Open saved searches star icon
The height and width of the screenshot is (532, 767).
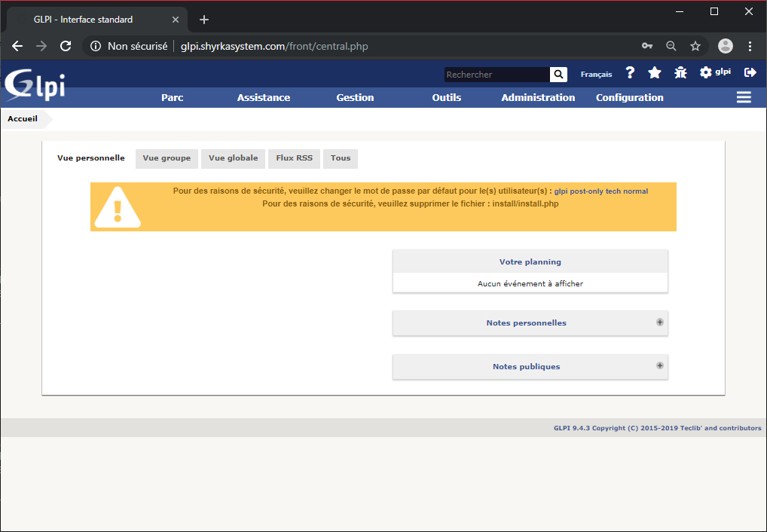click(655, 73)
